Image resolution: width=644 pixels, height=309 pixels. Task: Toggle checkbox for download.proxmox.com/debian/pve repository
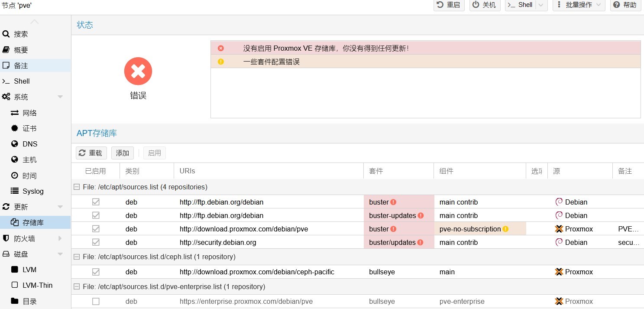pos(96,229)
